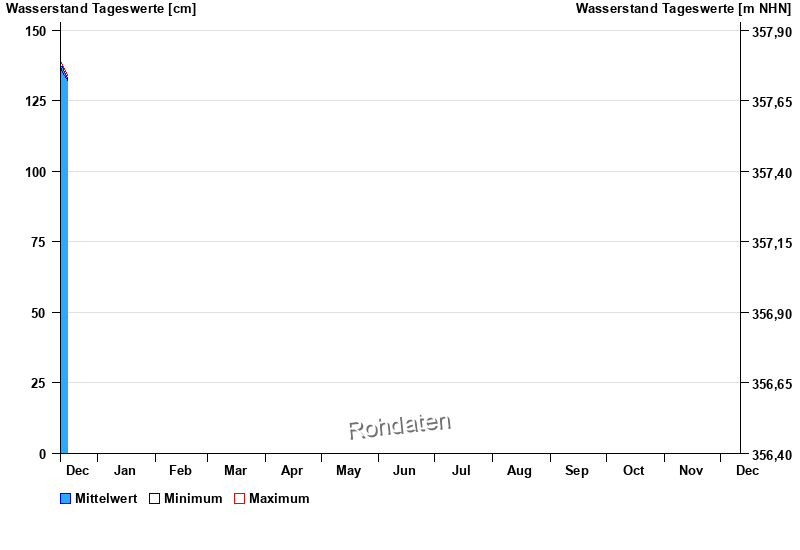Click the Jul month label
Image resolution: width=800 pixels, height=550 pixels.
tap(461, 470)
